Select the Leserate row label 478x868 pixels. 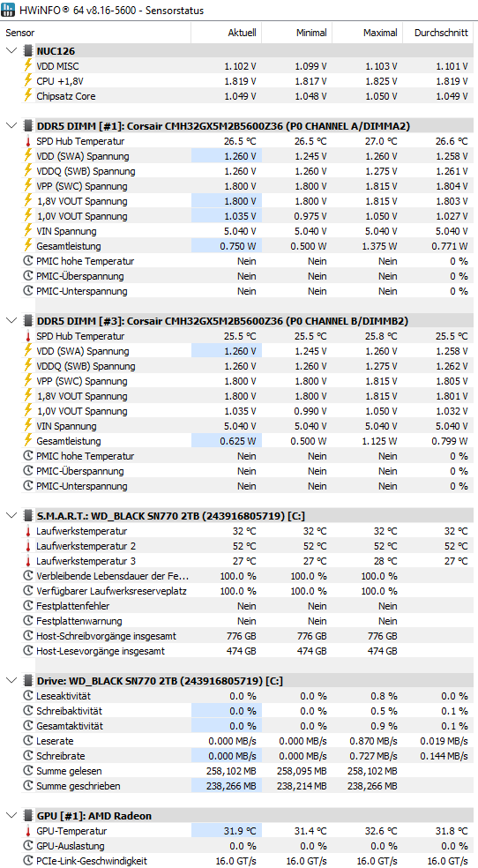[55, 741]
